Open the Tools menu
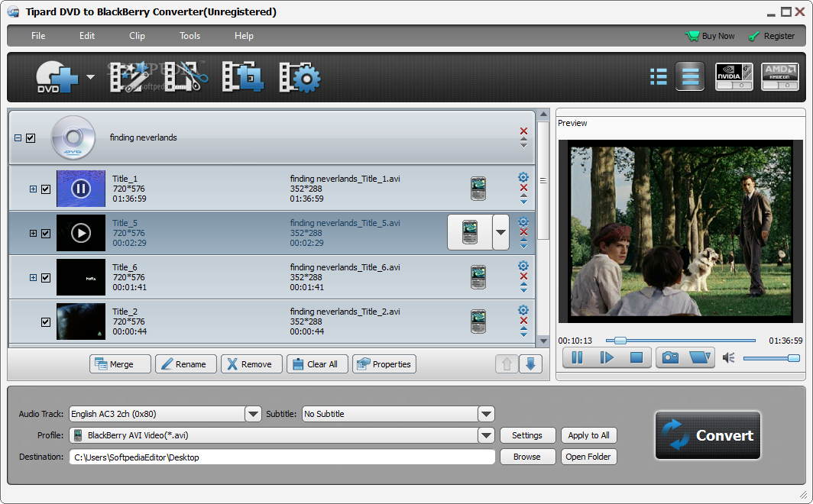813x504 pixels. (x=189, y=36)
